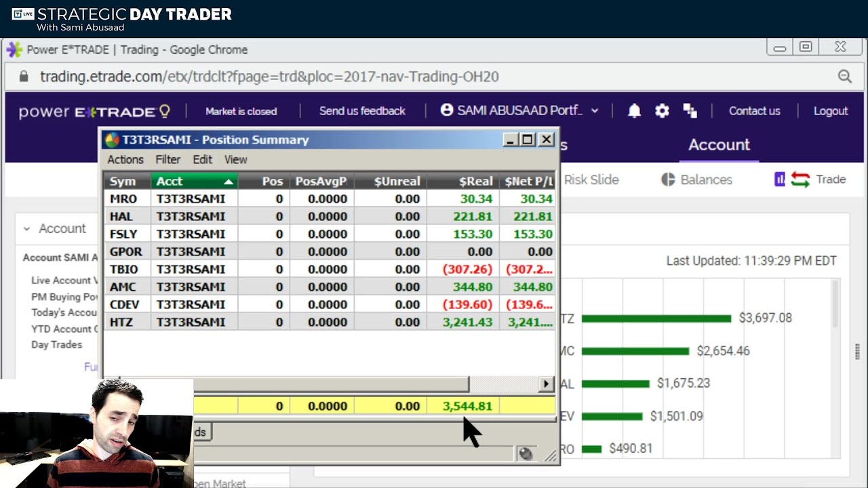Click the Trade button
868x488 pixels.
click(x=831, y=180)
